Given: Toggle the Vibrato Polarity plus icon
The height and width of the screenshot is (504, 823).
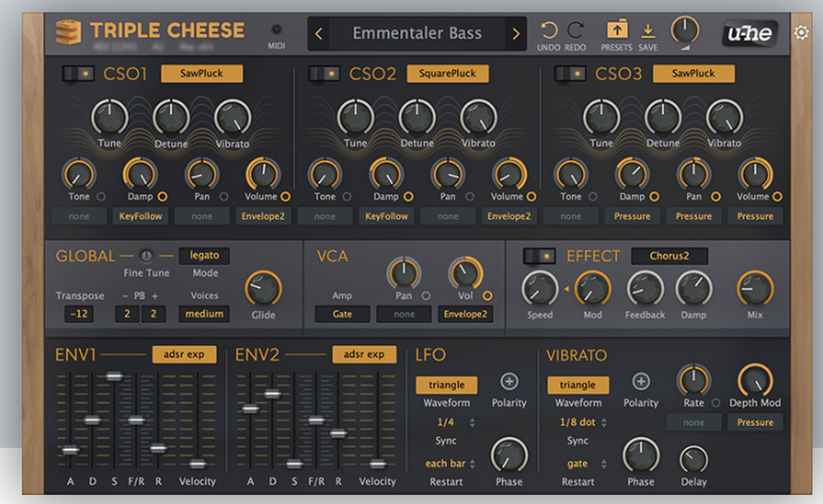Looking at the screenshot, I should pos(641,381).
